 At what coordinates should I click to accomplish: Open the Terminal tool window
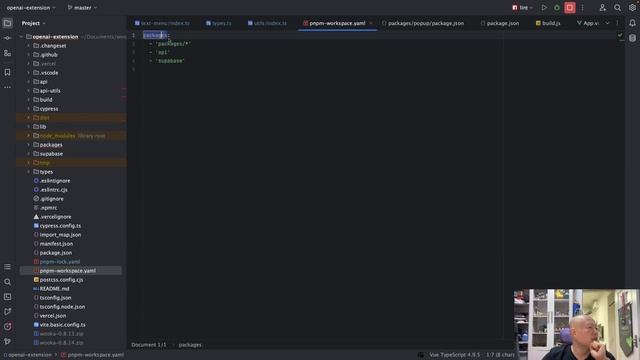[7, 297]
